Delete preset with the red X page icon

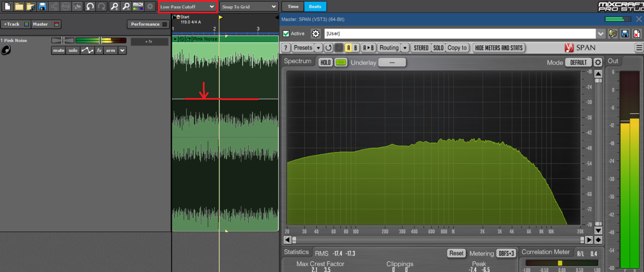coord(636,33)
